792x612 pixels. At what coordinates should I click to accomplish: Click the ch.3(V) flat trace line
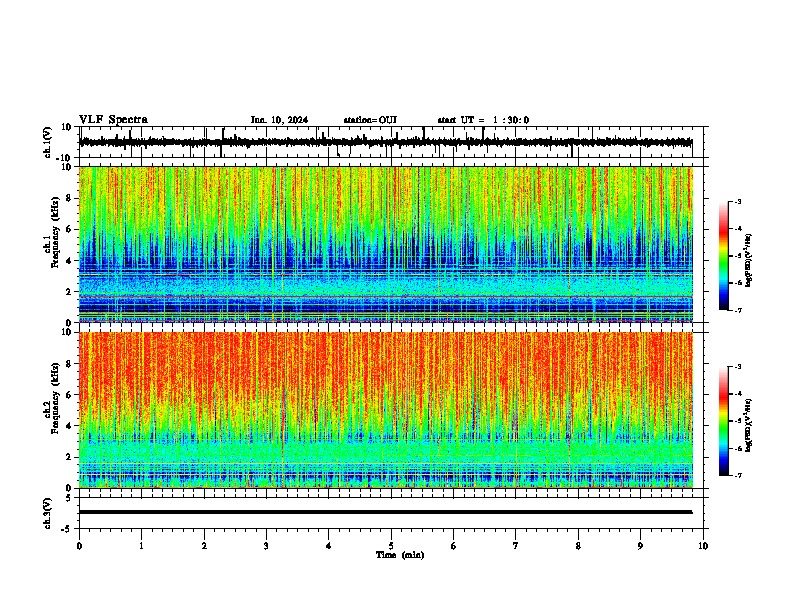(385, 512)
